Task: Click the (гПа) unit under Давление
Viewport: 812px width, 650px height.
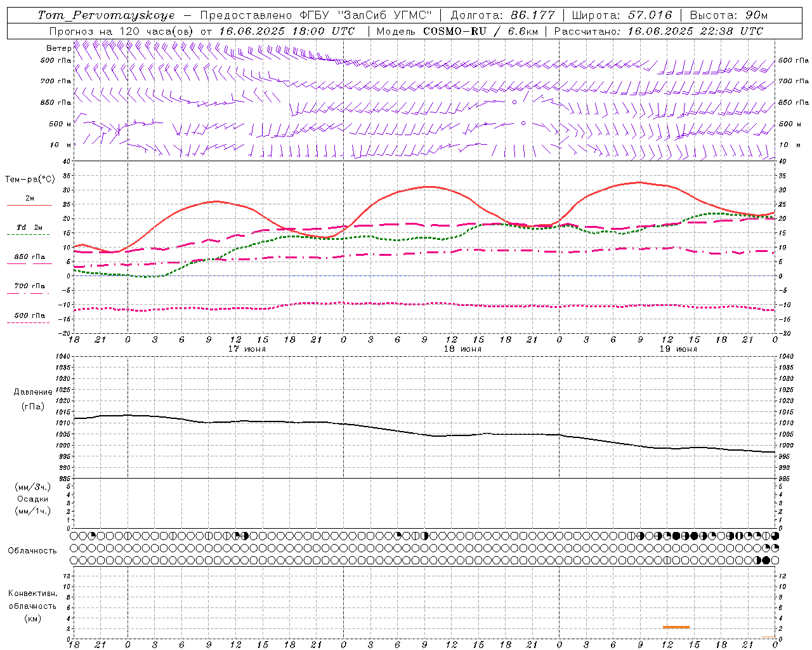Action: pyautogui.click(x=33, y=406)
